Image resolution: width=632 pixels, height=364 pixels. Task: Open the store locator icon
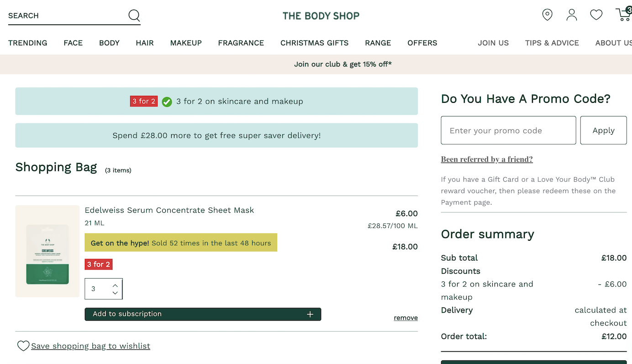[547, 15]
